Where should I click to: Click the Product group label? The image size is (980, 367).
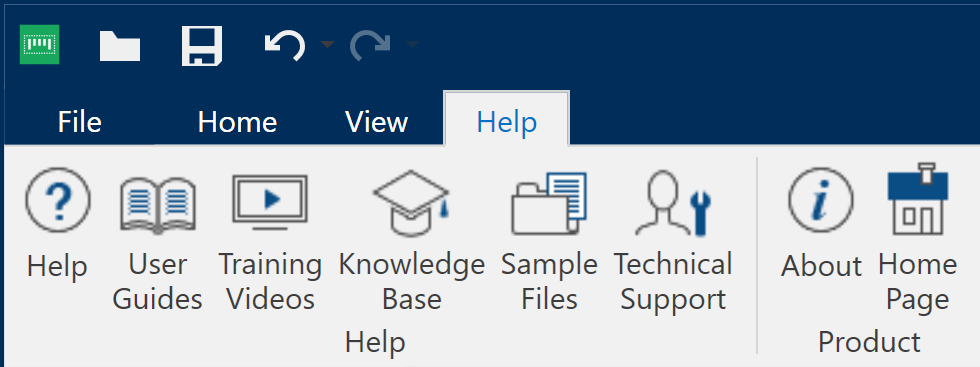(x=869, y=342)
